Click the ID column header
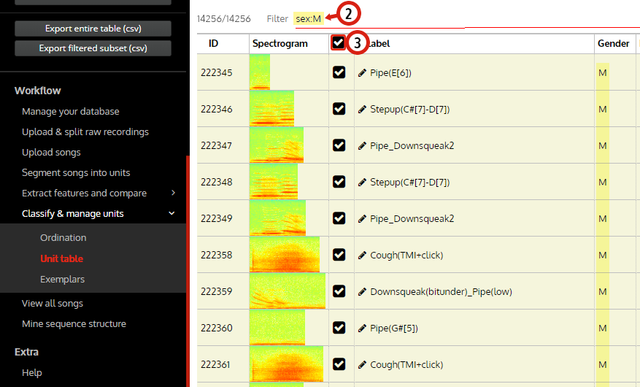Viewport: 640px width, 387px height. (213, 43)
